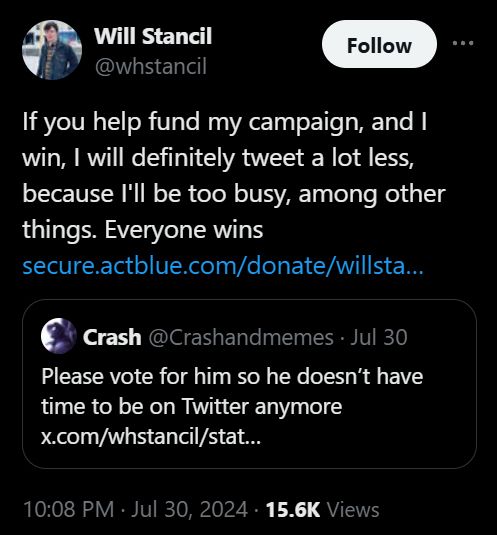The height and width of the screenshot is (535, 497).
Task: Click the Crash display name
Action: tap(112, 337)
